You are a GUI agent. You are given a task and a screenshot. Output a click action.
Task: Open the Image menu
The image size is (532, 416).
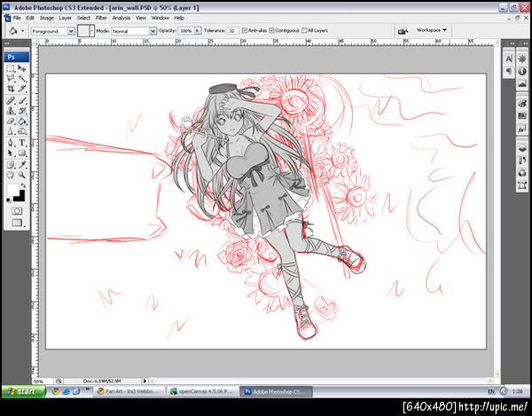[x=47, y=18]
